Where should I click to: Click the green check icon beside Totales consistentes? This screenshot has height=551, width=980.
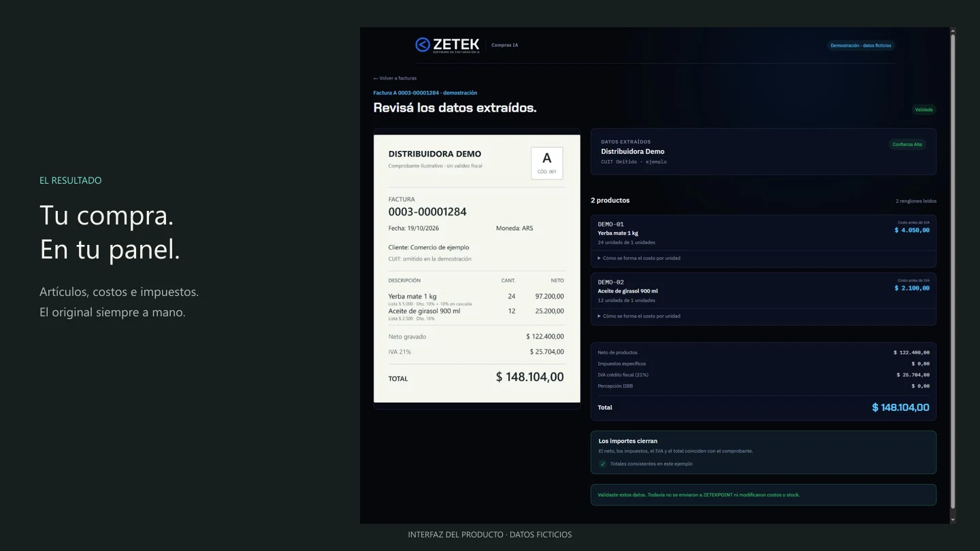pos(602,464)
